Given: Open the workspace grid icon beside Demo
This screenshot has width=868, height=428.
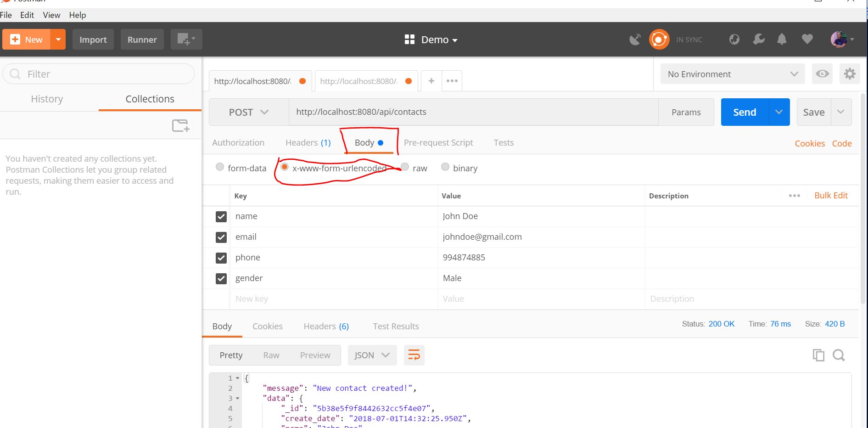Looking at the screenshot, I should point(409,39).
